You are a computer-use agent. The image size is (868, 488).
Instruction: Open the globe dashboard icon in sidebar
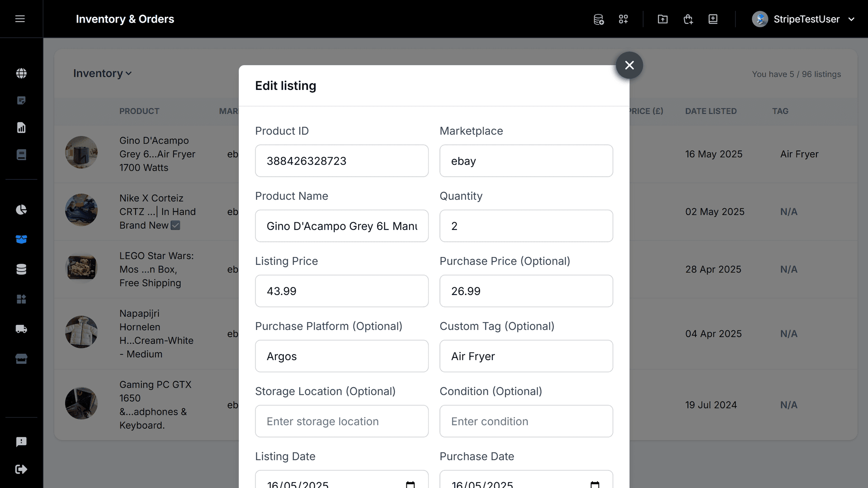tap(21, 73)
